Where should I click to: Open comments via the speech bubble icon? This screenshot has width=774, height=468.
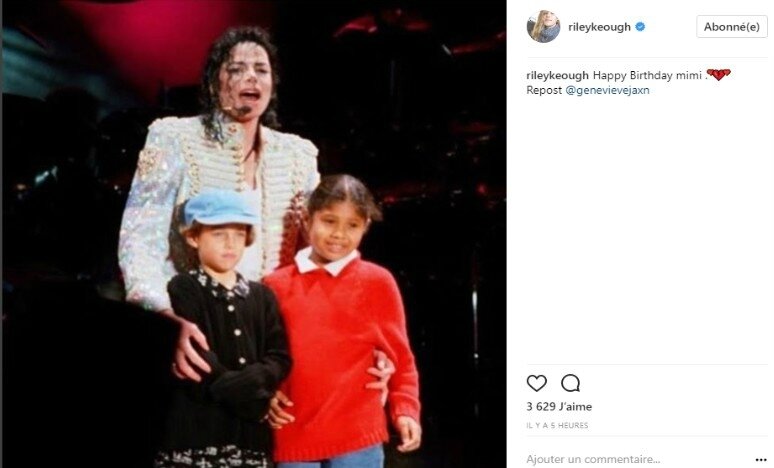(570, 383)
